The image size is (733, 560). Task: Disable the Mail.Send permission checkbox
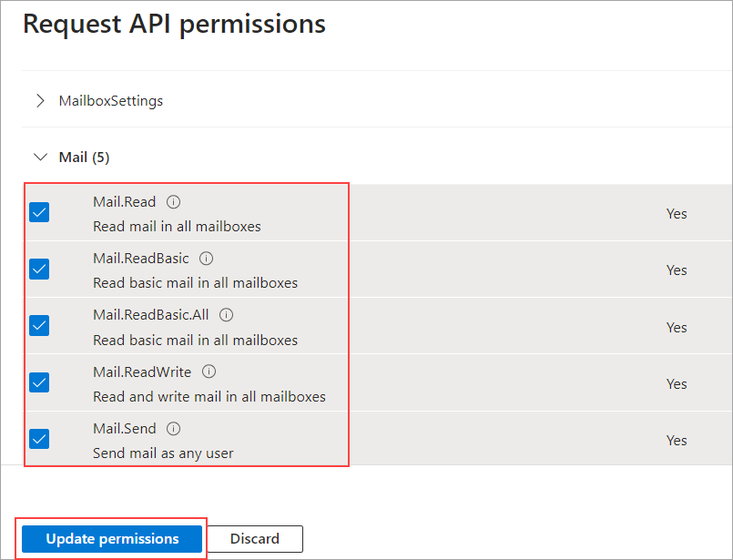pos(39,439)
